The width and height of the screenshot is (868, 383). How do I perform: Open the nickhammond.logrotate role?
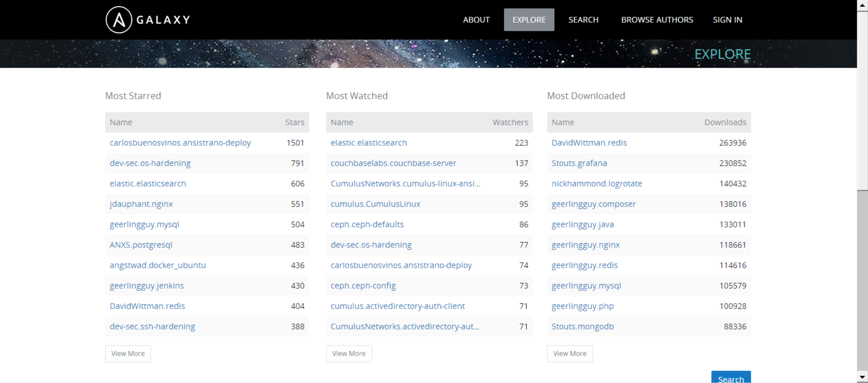point(597,183)
